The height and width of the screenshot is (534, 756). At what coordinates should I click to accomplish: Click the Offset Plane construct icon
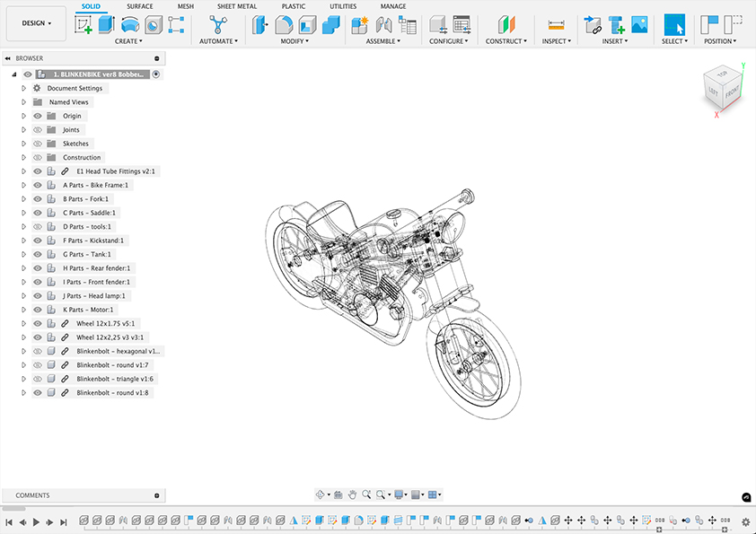pos(506,24)
